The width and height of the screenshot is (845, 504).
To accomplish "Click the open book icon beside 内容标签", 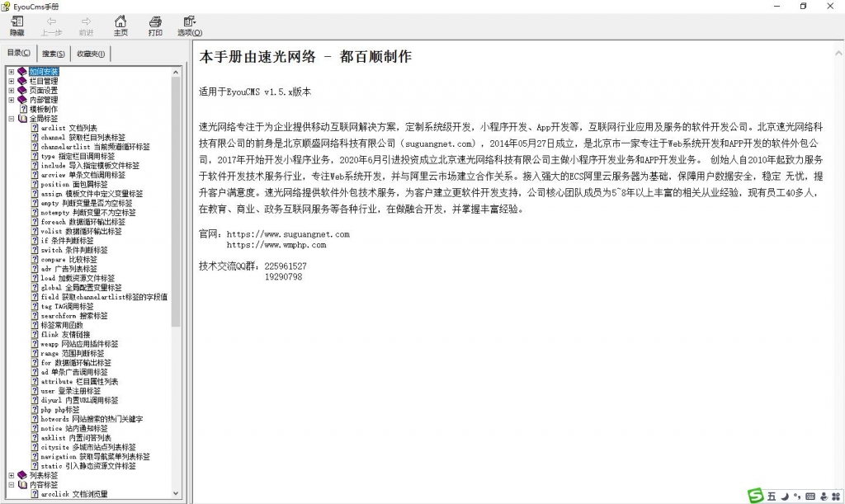I will 22,485.
